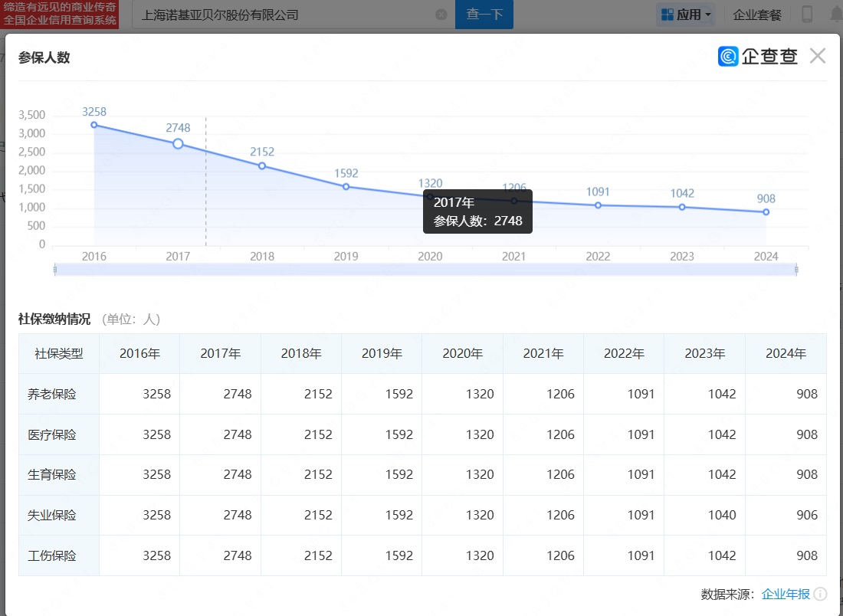Image resolution: width=843 pixels, height=616 pixels.
Task: Click the info icon beside 企业年报
Action: click(x=821, y=594)
